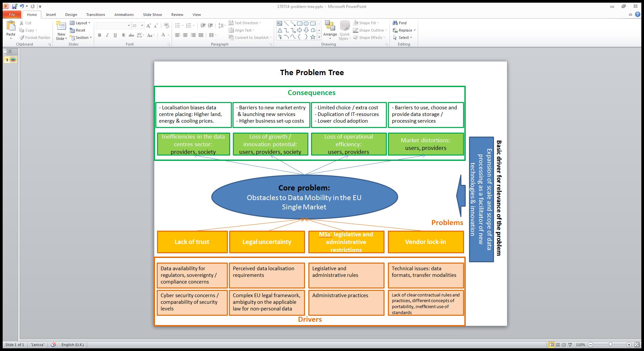The image size is (644, 351).
Task: Click the Undo arrow icon
Action: [x=22, y=6]
